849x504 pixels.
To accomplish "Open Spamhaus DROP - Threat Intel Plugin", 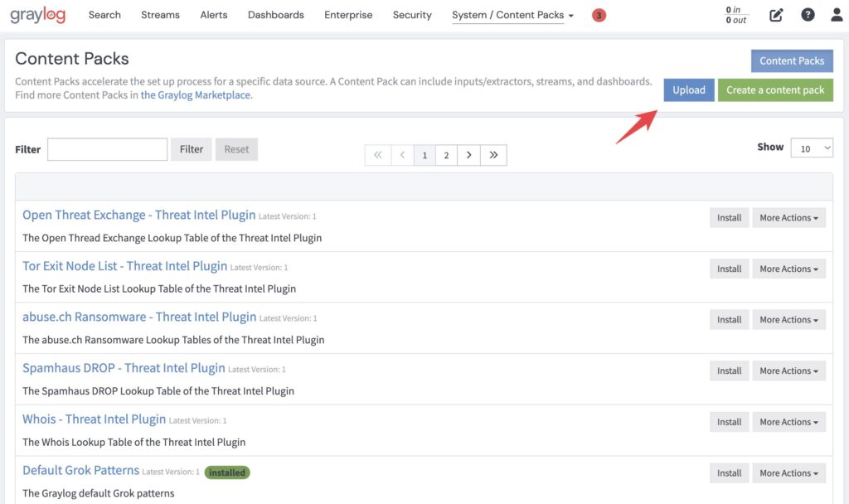I will [124, 367].
